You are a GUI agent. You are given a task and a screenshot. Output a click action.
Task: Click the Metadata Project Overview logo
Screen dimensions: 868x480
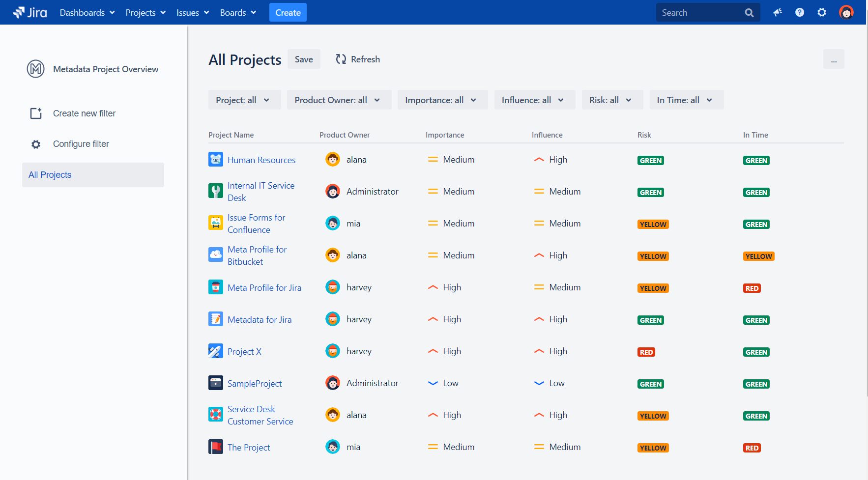pyautogui.click(x=35, y=69)
